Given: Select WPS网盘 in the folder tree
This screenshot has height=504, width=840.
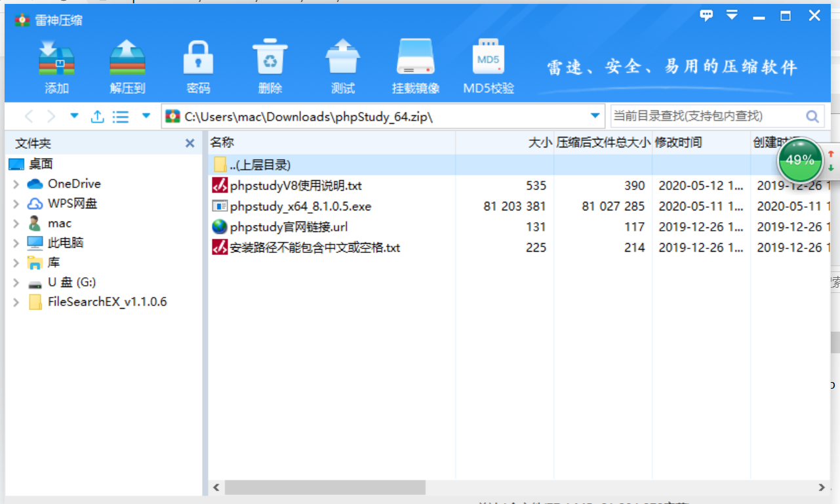Looking at the screenshot, I should (72, 204).
